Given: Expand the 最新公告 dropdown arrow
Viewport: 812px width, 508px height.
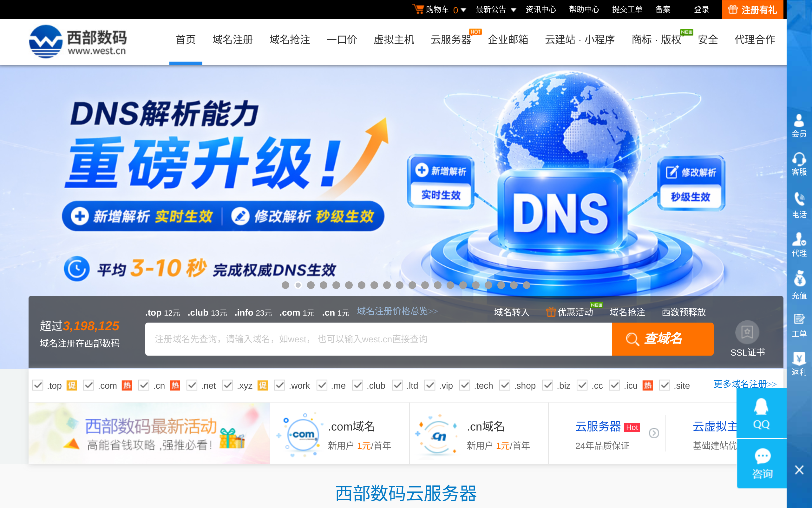Looking at the screenshot, I should tap(514, 10).
